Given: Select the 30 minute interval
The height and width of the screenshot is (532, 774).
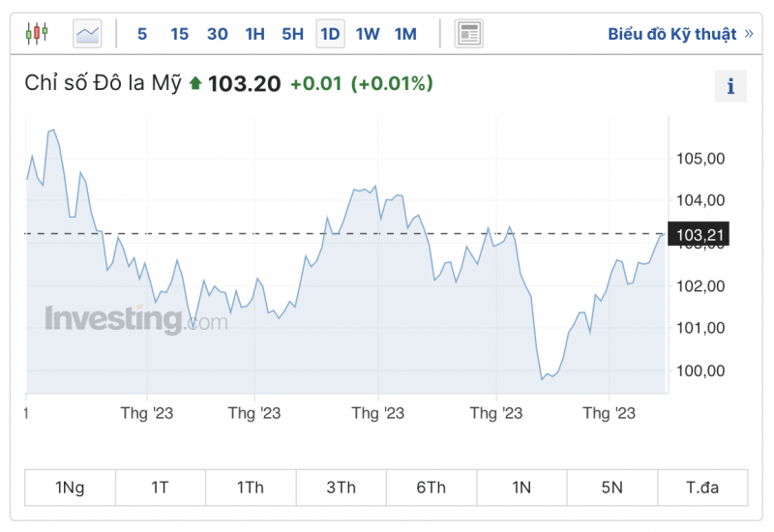Looking at the screenshot, I should pyautogui.click(x=217, y=34).
